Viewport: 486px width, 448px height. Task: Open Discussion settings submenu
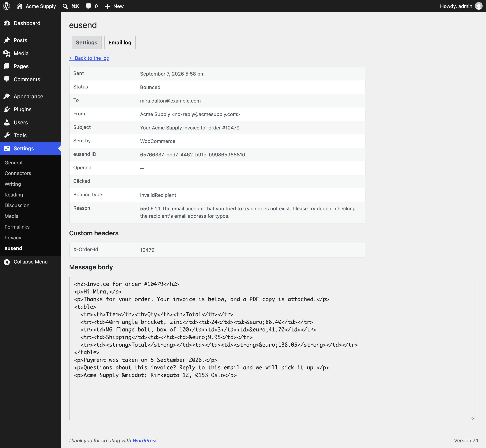coord(17,205)
